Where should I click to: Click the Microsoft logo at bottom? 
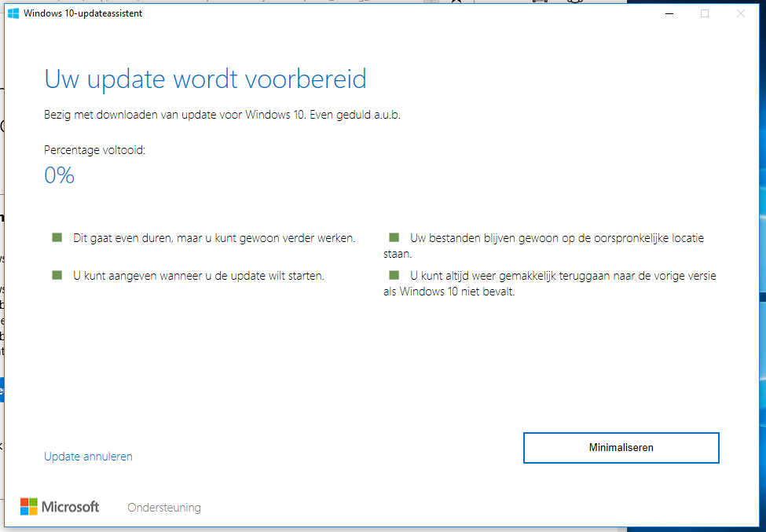60,507
